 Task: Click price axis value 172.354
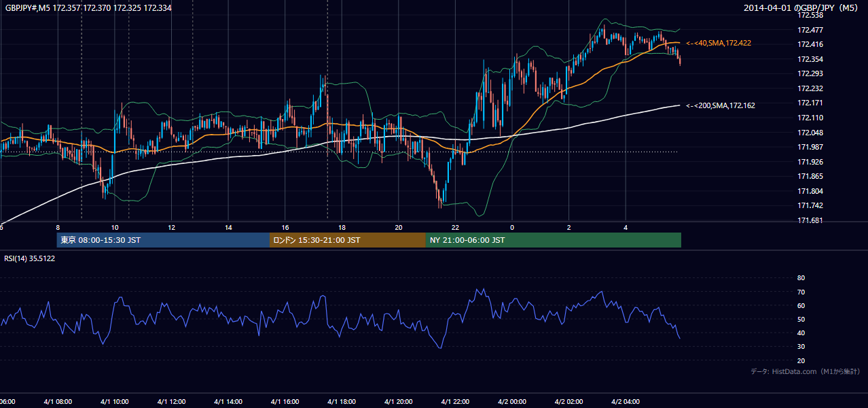pos(810,59)
